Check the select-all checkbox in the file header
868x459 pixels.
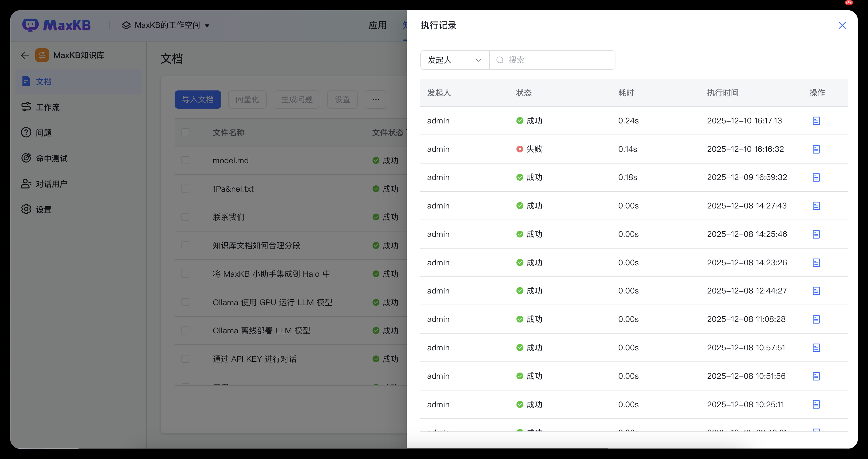coord(185,132)
